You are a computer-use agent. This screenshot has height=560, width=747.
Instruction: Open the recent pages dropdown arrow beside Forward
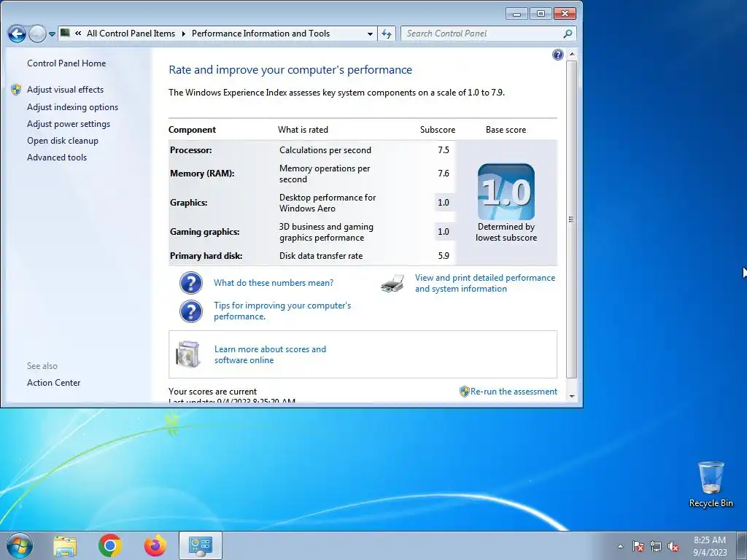pos(52,34)
